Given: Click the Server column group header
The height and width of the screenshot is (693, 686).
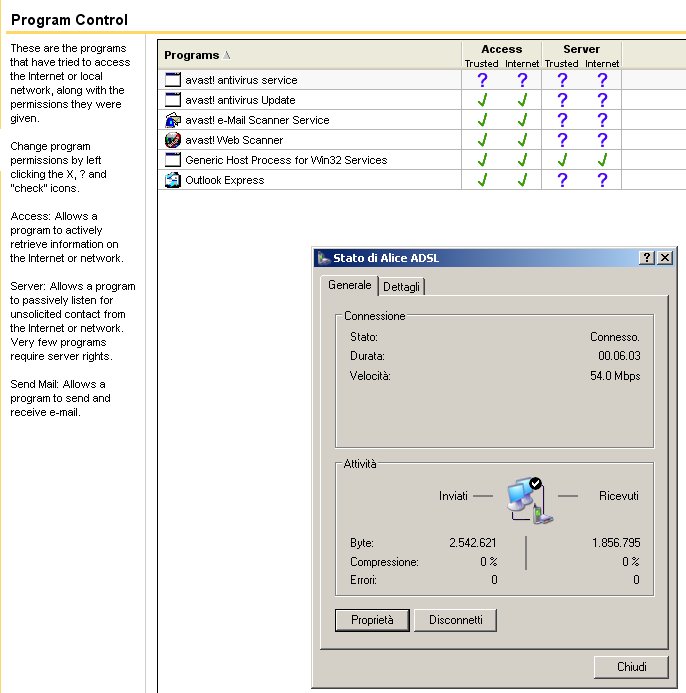Looking at the screenshot, I should pos(581,49).
